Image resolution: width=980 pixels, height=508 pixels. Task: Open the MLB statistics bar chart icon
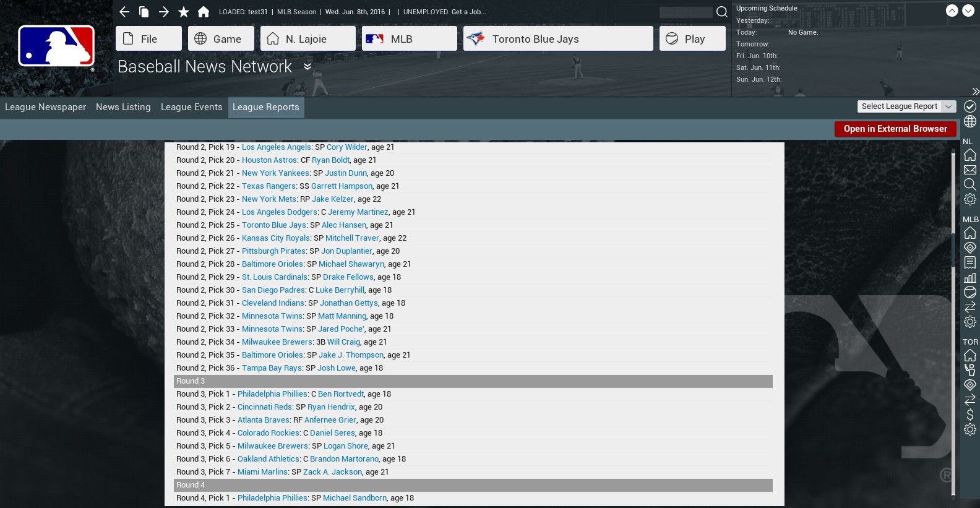click(970, 277)
